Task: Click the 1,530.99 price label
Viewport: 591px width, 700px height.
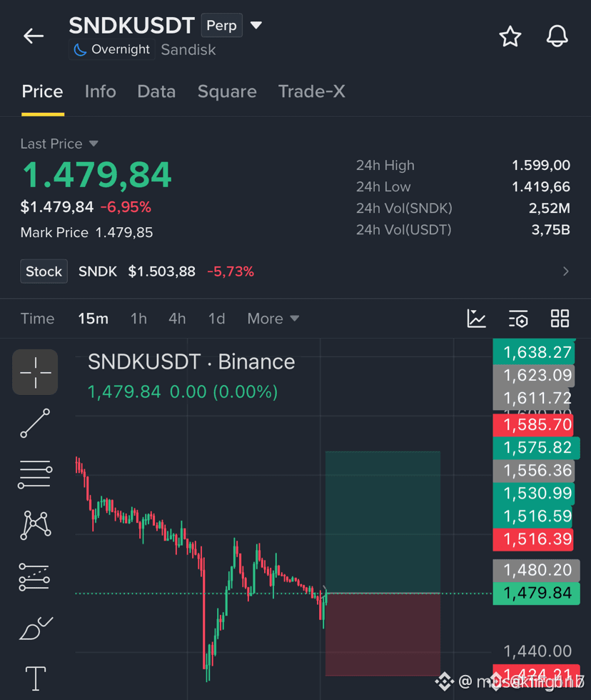Action: click(x=535, y=494)
